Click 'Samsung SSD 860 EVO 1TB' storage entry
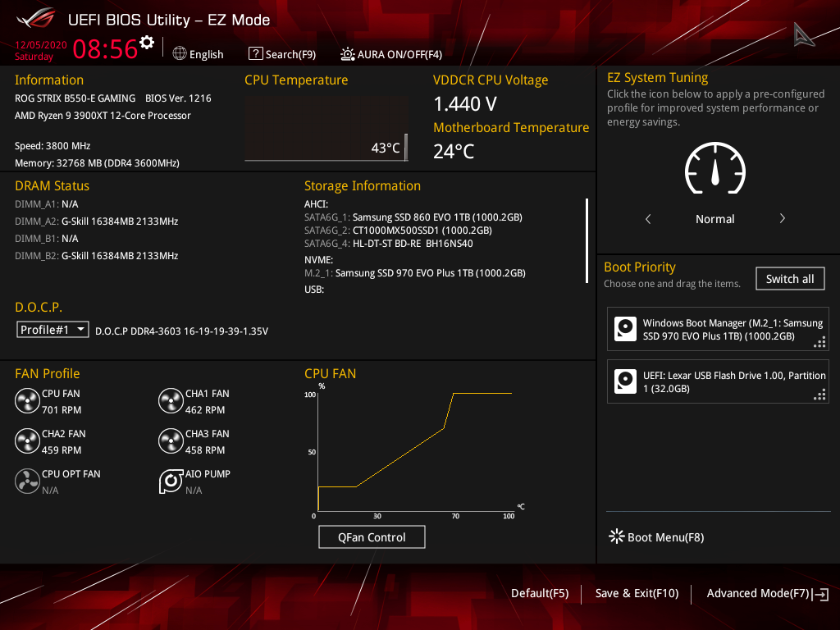 click(x=413, y=217)
